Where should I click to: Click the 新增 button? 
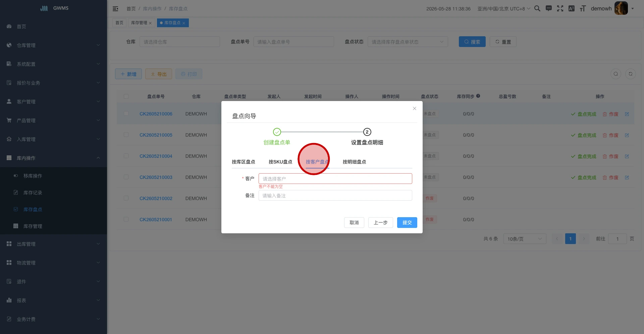pyautogui.click(x=128, y=74)
